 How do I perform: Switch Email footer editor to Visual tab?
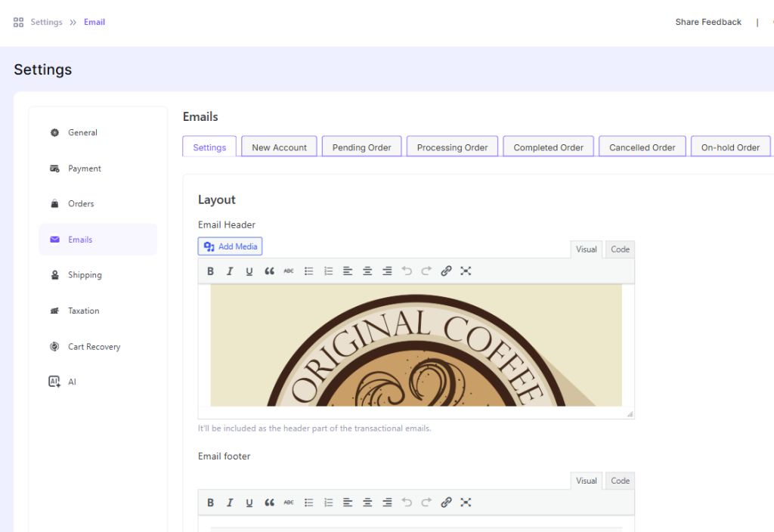pyautogui.click(x=587, y=481)
